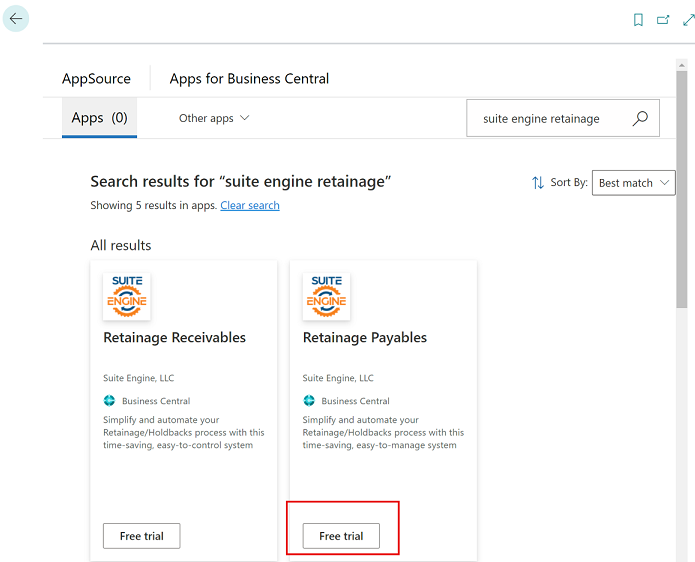Click Business Central icon on Retainage Receivables
Image resolution: width=695 pixels, height=562 pixels.
pos(110,401)
